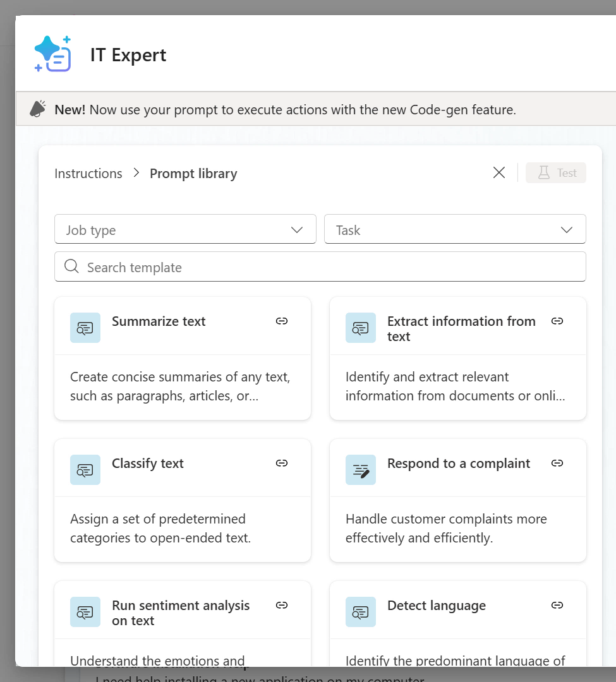Select the Prompt library breadcrumb
This screenshot has height=682, width=616.
coord(193,174)
